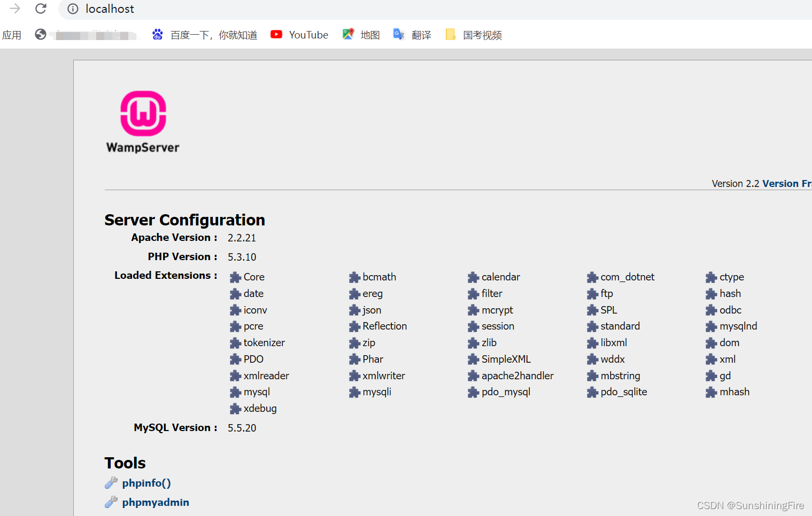Click the puzzle icon next to com_dotnet
The height and width of the screenshot is (516, 812).
(x=592, y=277)
